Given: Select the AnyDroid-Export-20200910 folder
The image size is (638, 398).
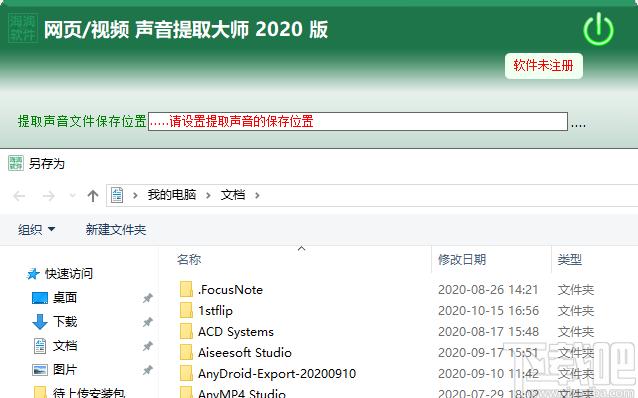Looking at the screenshot, I should (277, 374).
